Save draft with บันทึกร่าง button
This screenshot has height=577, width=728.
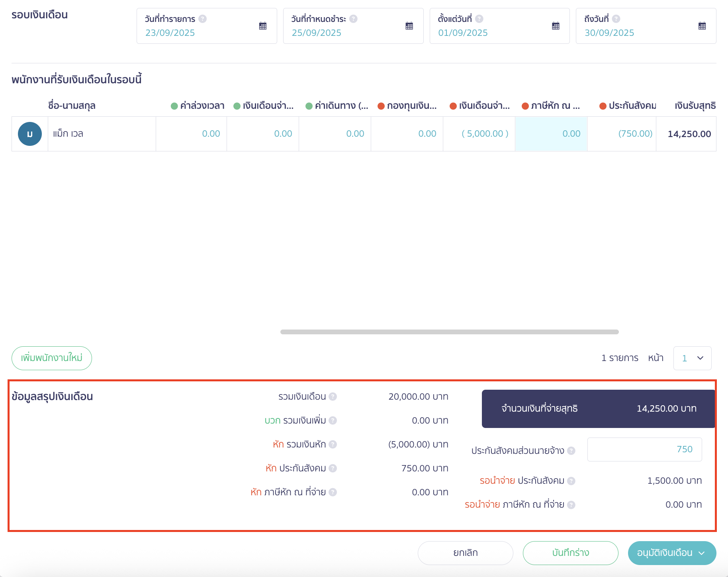570,553
